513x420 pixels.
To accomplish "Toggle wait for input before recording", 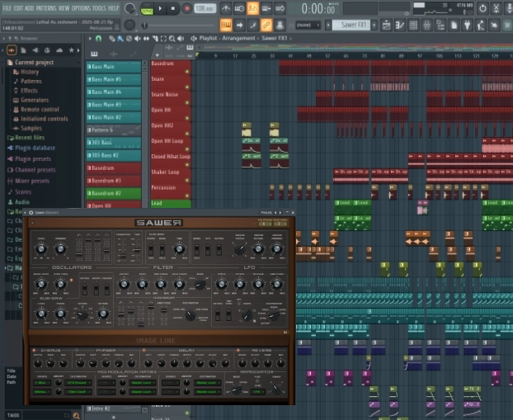I will pyautogui.click(x=239, y=9).
